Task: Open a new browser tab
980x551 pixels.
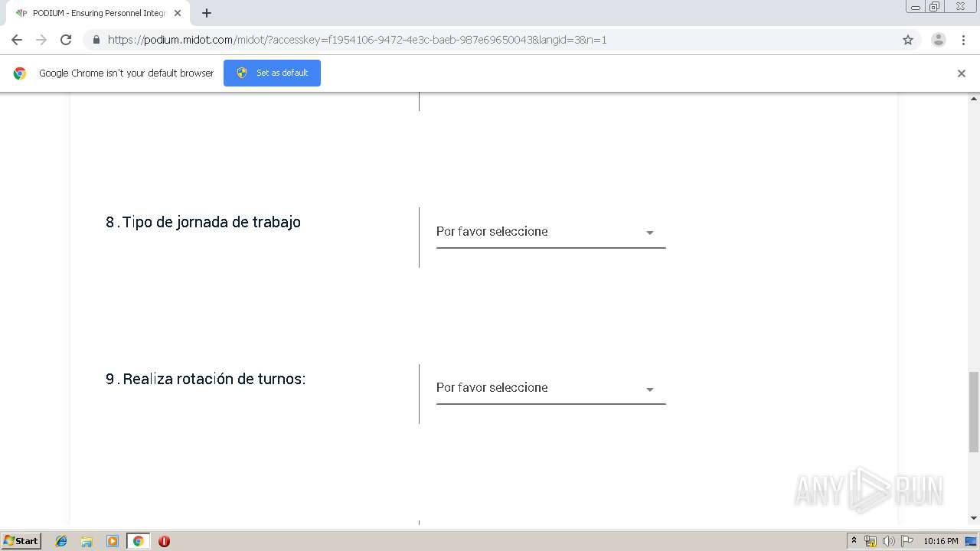Action: pos(207,13)
